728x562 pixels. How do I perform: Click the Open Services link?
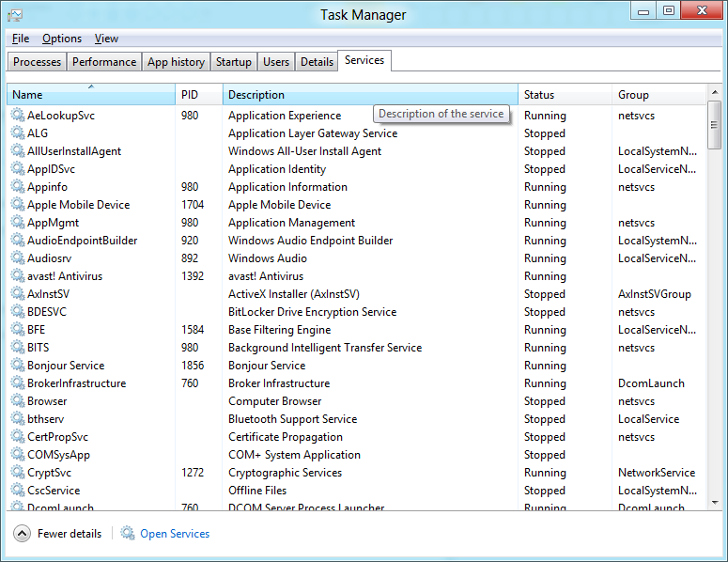pyautogui.click(x=175, y=534)
